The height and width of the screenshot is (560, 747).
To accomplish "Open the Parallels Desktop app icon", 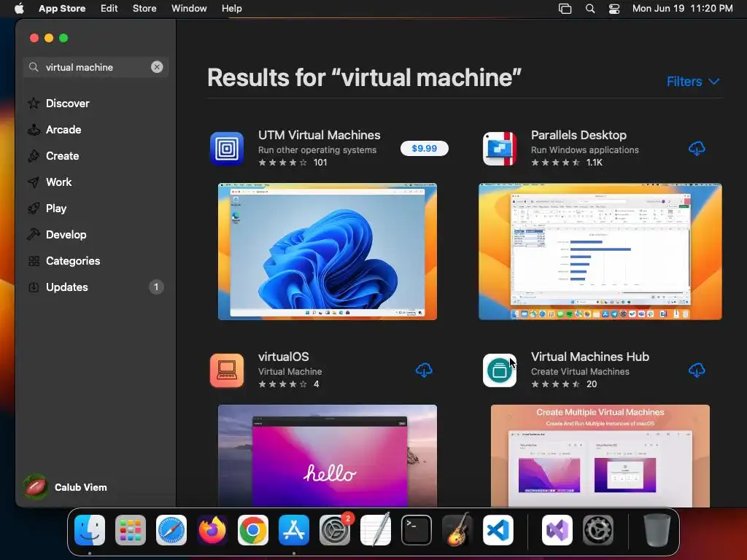I will pyautogui.click(x=499, y=149).
